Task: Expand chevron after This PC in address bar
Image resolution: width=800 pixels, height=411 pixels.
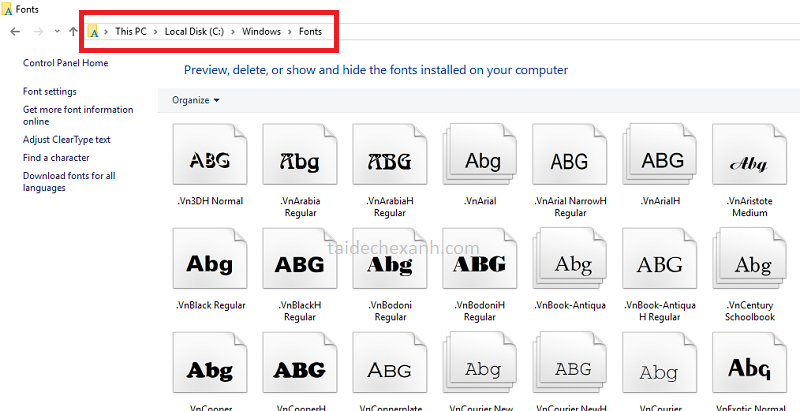Action: pos(155,32)
